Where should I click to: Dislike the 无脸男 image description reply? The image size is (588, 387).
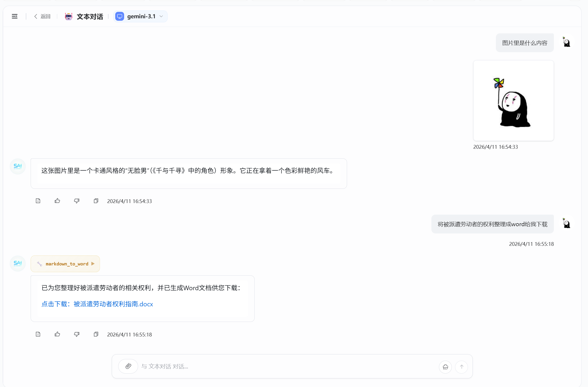[x=77, y=201]
